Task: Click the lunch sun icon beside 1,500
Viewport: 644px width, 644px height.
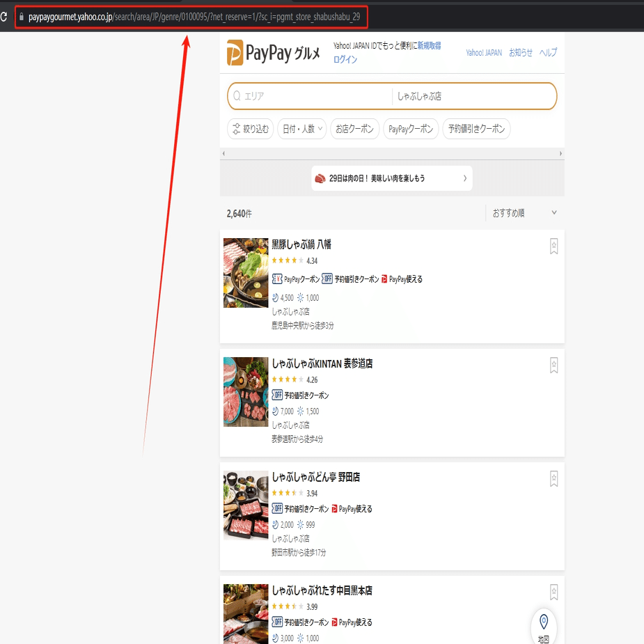Action: 301,411
